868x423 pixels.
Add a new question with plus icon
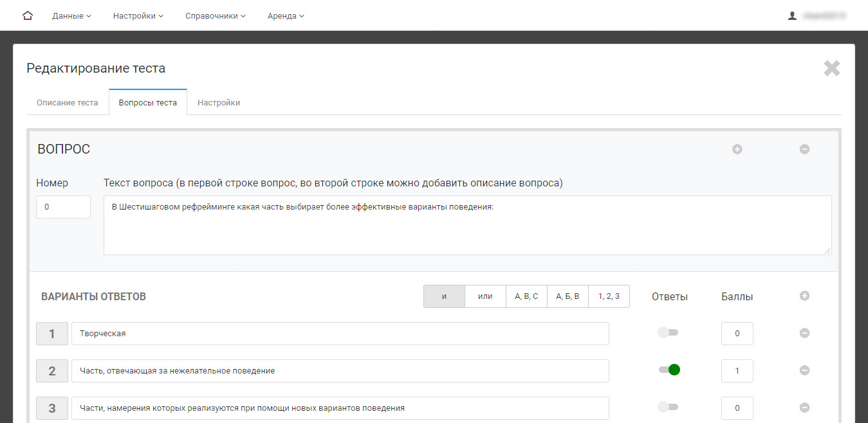tap(737, 149)
